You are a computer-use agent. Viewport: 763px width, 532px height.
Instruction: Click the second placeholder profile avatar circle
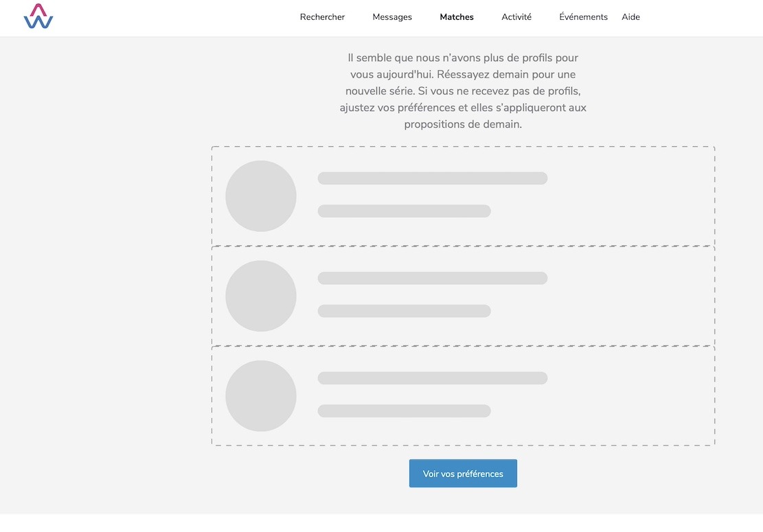click(x=261, y=296)
